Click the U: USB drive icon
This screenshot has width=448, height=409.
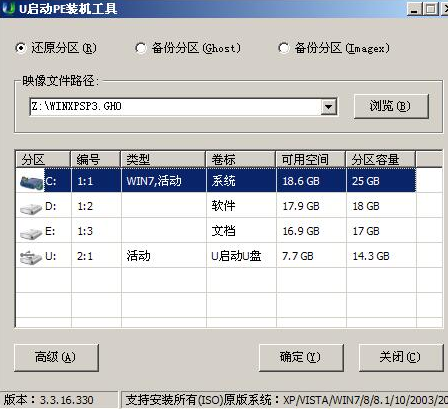[x=31, y=257]
